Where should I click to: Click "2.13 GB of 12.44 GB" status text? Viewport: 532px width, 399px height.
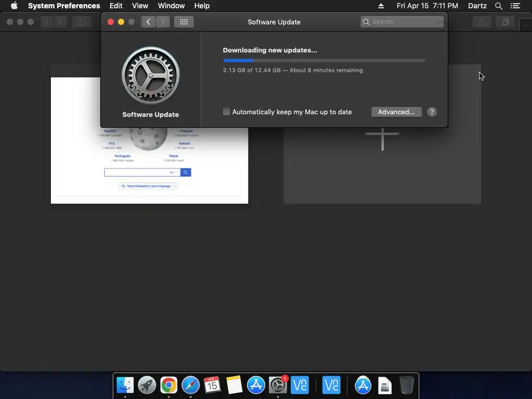(x=252, y=70)
